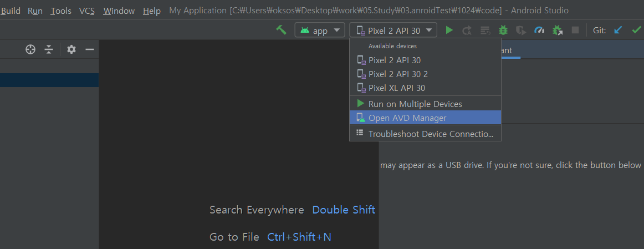This screenshot has height=249, width=644.
Task: Click Run with Coverage icon
Action: (521, 30)
